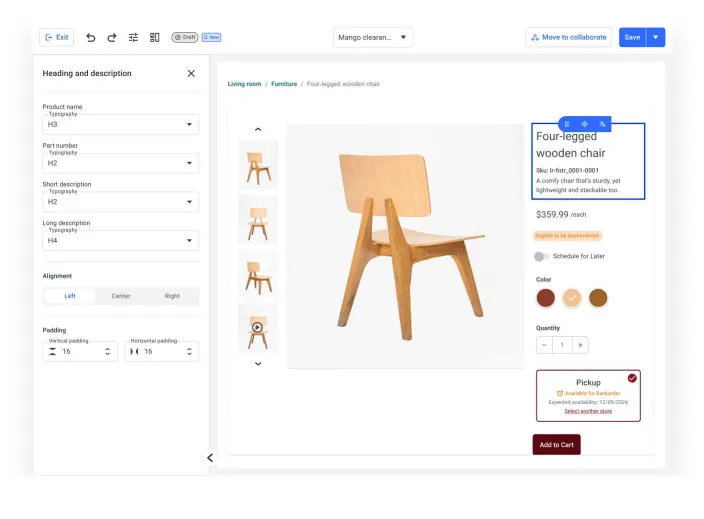
Task: Click Add to Cart button
Action: coord(557,444)
